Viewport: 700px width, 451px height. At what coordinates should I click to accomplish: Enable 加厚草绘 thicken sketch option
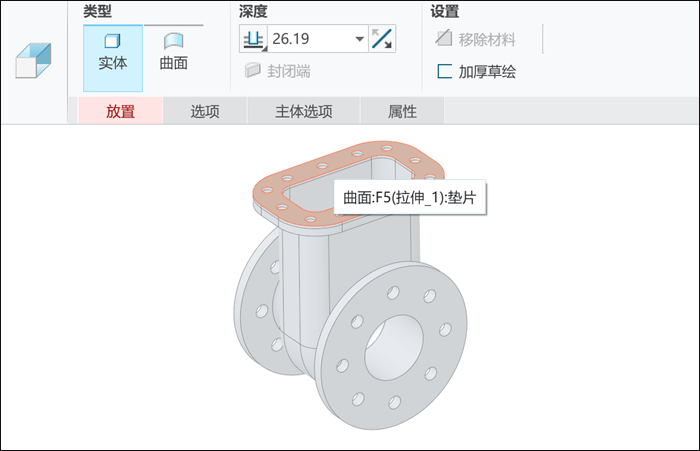[476, 71]
